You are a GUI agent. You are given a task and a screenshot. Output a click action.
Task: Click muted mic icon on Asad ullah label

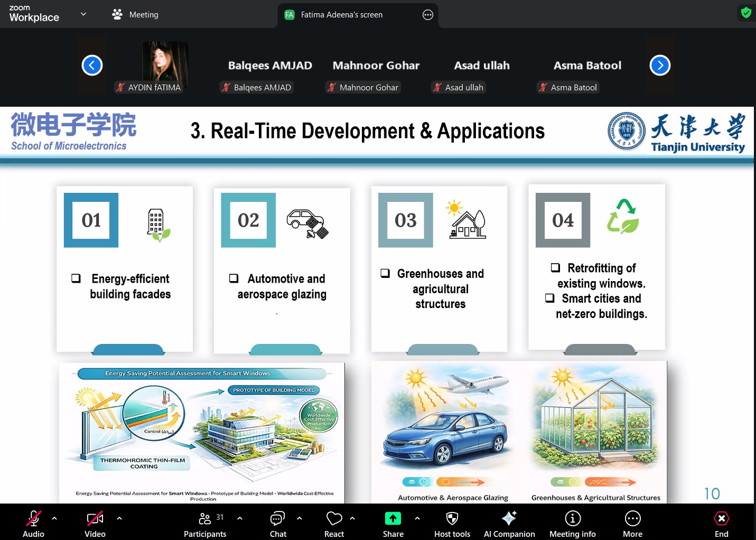tap(437, 88)
